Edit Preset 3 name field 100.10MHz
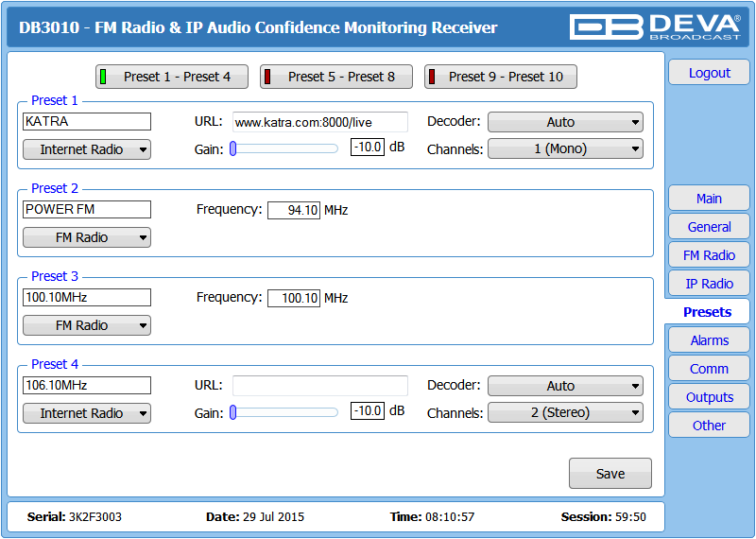 coord(87,297)
